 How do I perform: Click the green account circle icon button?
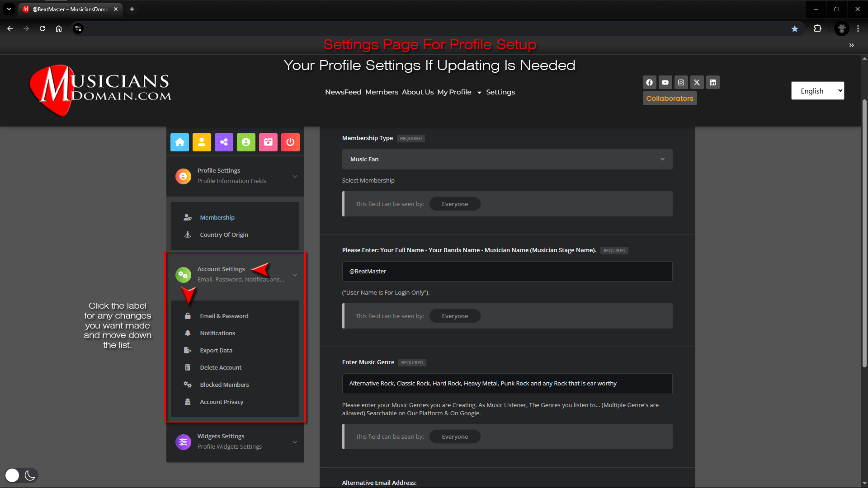246,142
